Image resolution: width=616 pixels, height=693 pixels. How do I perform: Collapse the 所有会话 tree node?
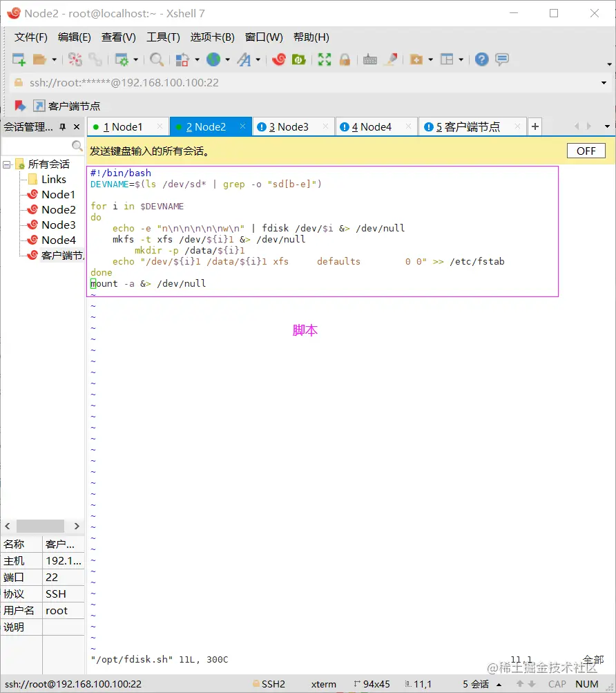tap(7, 165)
